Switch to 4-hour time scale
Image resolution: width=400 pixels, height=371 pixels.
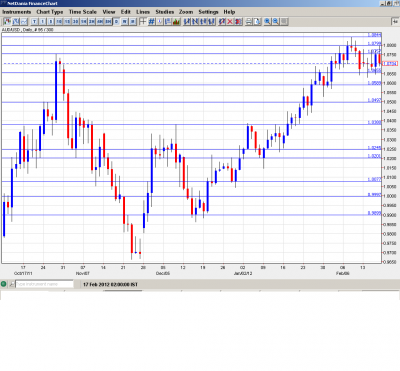pos(100,22)
